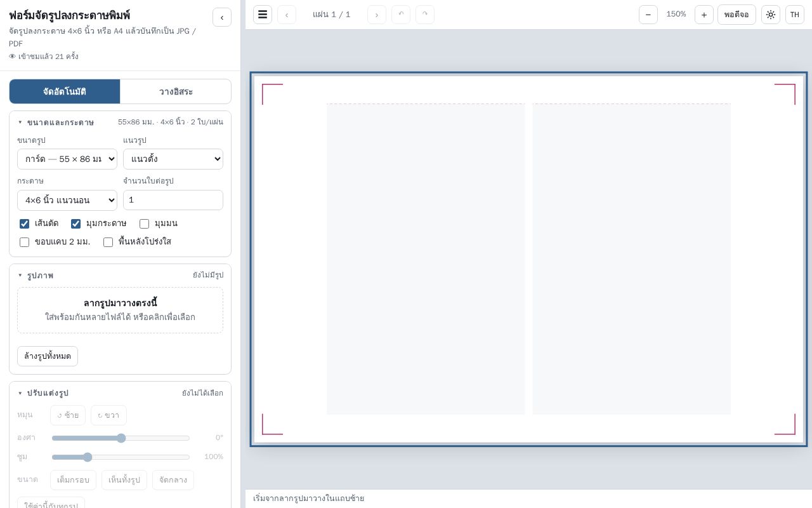This screenshot has width=812, height=508.
Task: Open the แนวรูป orientation dropdown
Action: pyautogui.click(x=173, y=159)
